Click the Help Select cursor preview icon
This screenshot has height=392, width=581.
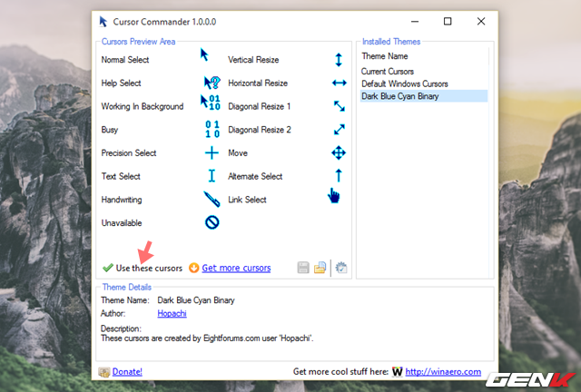point(211,83)
